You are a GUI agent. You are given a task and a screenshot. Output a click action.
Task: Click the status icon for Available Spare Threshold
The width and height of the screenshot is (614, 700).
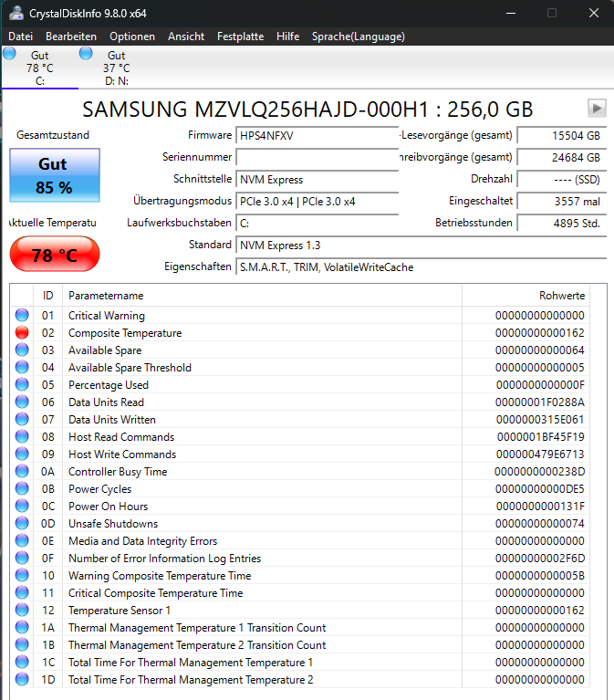pyautogui.click(x=22, y=368)
